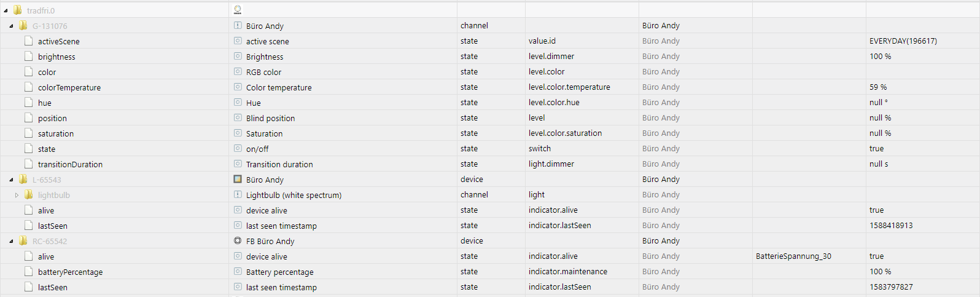Image resolution: width=980 pixels, height=297 pixels.
Task: Click the level.color.temperature role cell
Action: coord(569,87)
